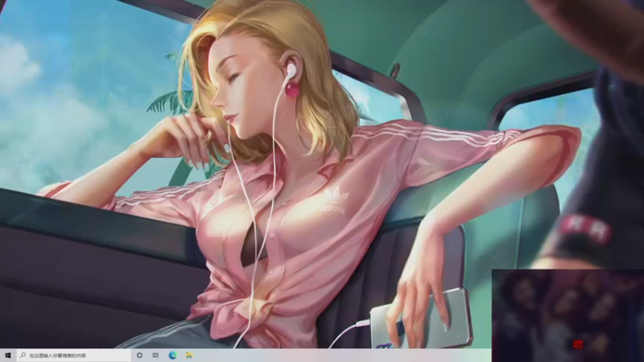Open Task View on the taskbar
The width and height of the screenshot is (644, 362).
click(155, 356)
